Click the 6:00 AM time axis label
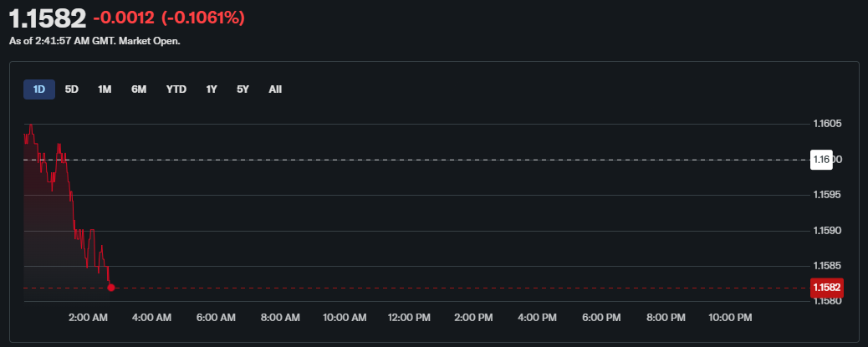 click(x=217, y=318)
